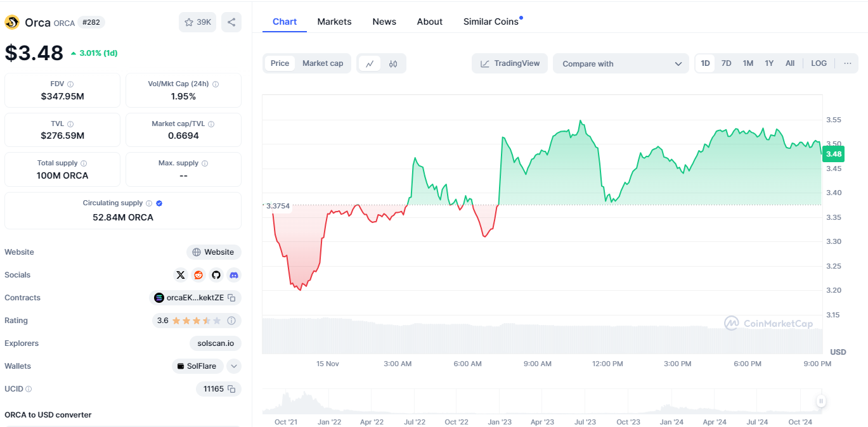Switch chart to Market cap
Image resolution: width=868 pixels, height=427 pixels.
coord(323,63)
